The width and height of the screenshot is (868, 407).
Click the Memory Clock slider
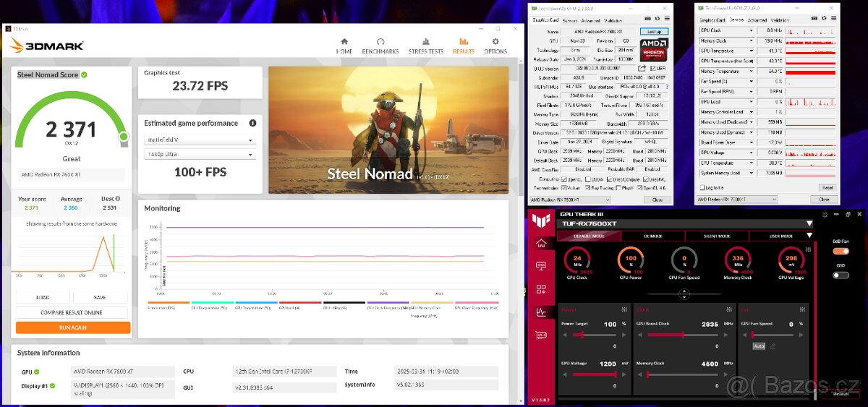coord(683,374)
